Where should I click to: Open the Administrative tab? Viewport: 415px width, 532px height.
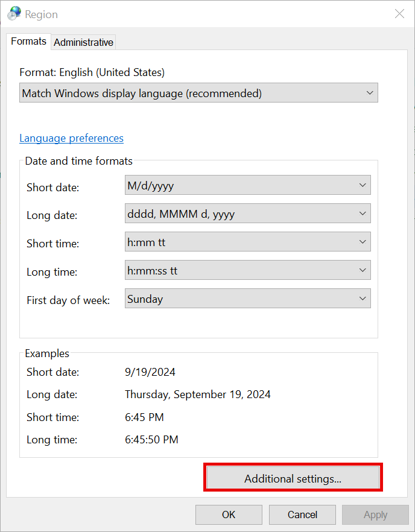[83, 42]
